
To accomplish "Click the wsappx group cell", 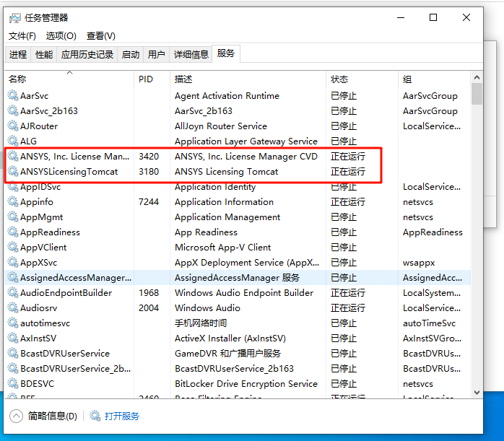I will pyautogui.click(x=419, y=263).
